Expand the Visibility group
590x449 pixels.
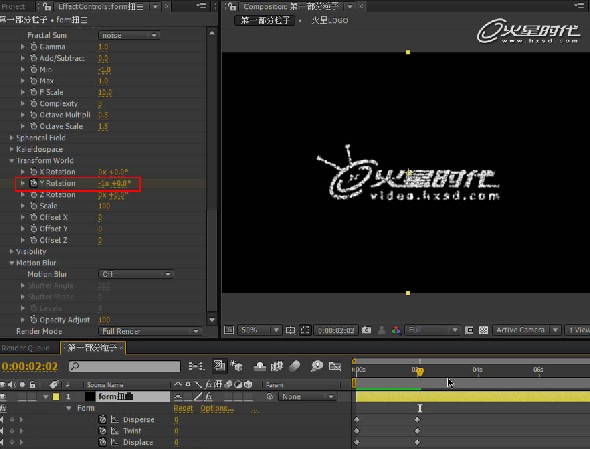[12, 251]
